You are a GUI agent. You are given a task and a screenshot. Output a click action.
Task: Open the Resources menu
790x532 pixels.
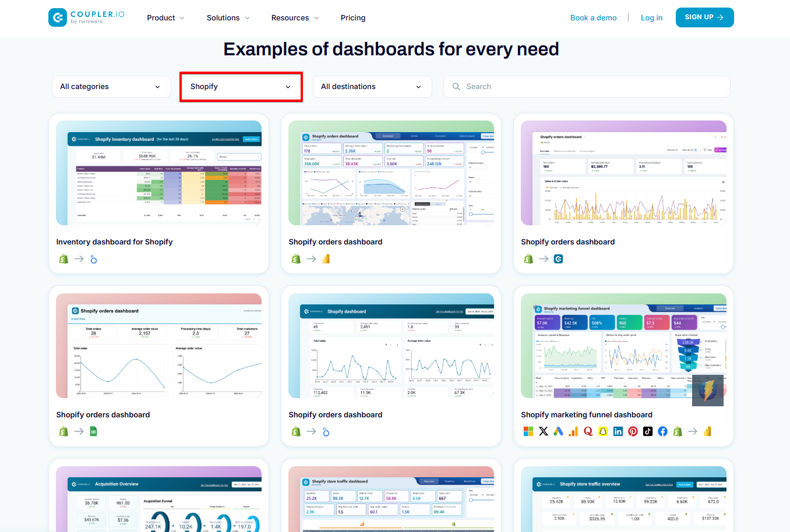click(x=295, y=18)
